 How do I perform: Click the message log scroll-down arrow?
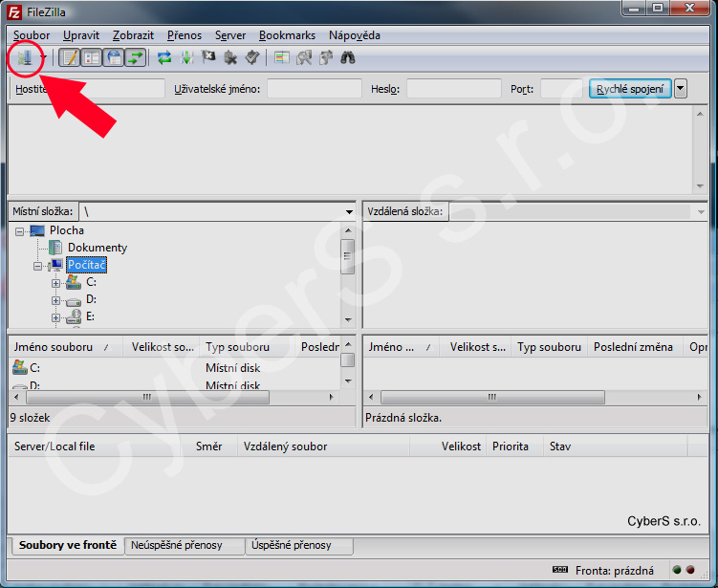click(700, 185)
